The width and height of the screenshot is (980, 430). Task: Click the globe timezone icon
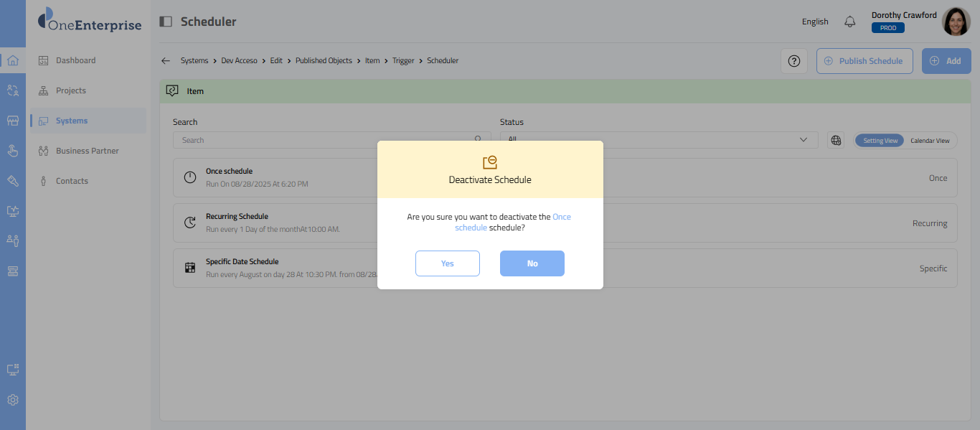pyautogui.click(x=836, y=141)
